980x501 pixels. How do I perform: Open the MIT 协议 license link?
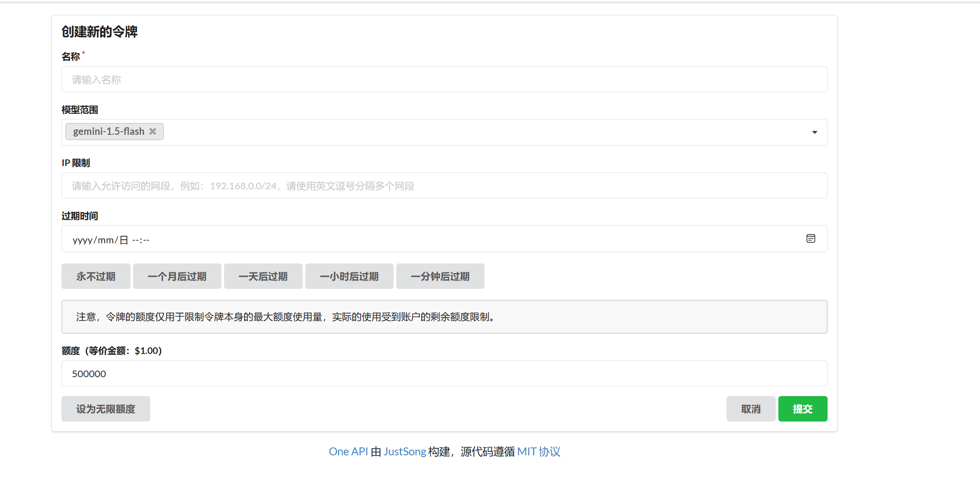(539, 452)
